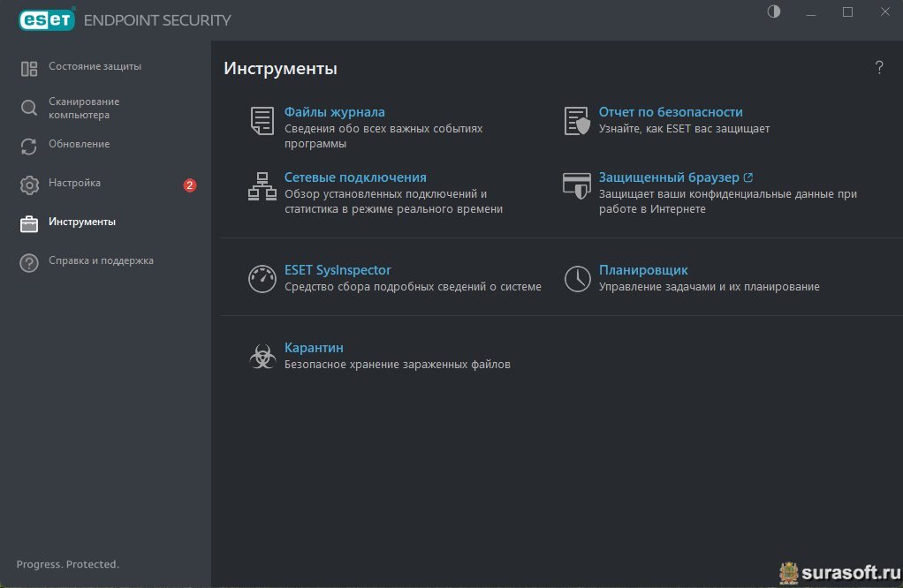Open the Состояние защиты section

(95, 67)
